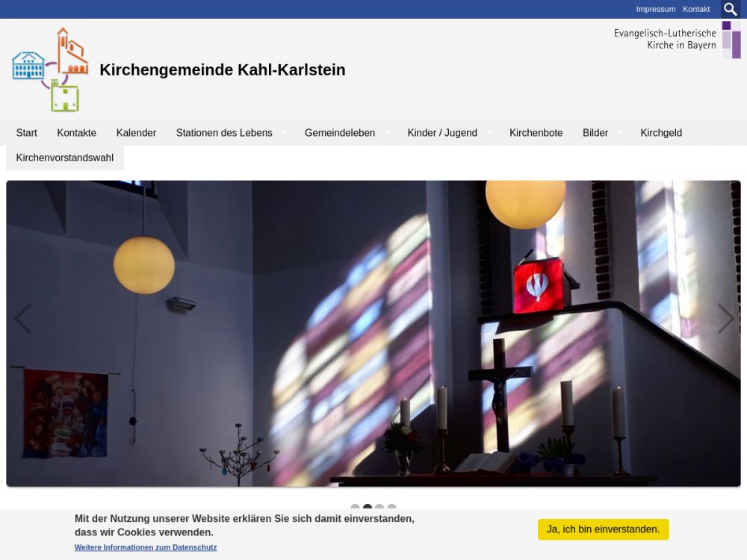Open 'Weitere Informationen zum Datenschutz' link
The width and height of the screenshot is (747, 560).
click(146, 547)
